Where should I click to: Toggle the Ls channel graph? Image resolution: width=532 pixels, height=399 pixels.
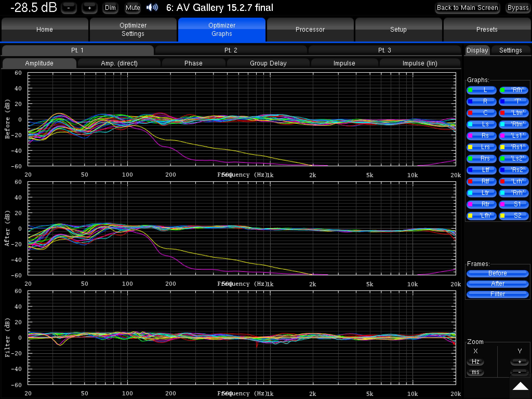click(482, 124)
